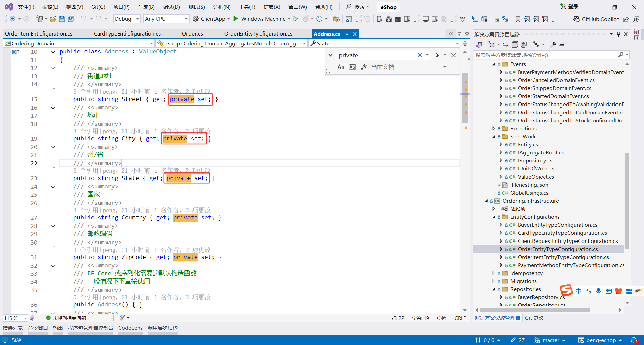
Task: Toggle whole word matching in find box
Action: [352, 67]
